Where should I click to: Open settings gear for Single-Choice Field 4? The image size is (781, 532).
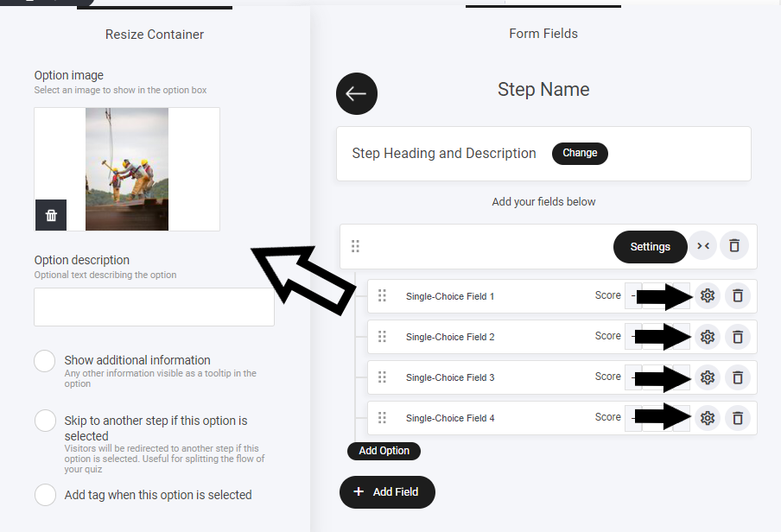click(708, 418)
